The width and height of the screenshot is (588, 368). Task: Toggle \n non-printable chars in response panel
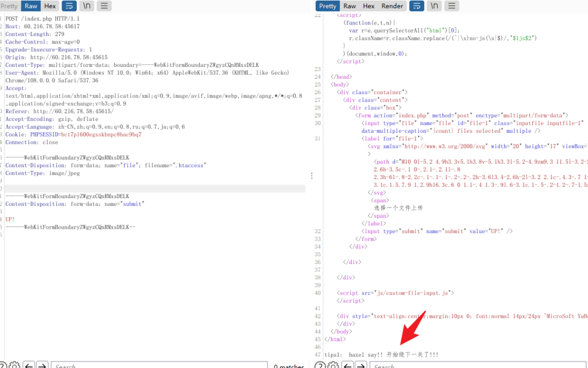tap(434, 6)
